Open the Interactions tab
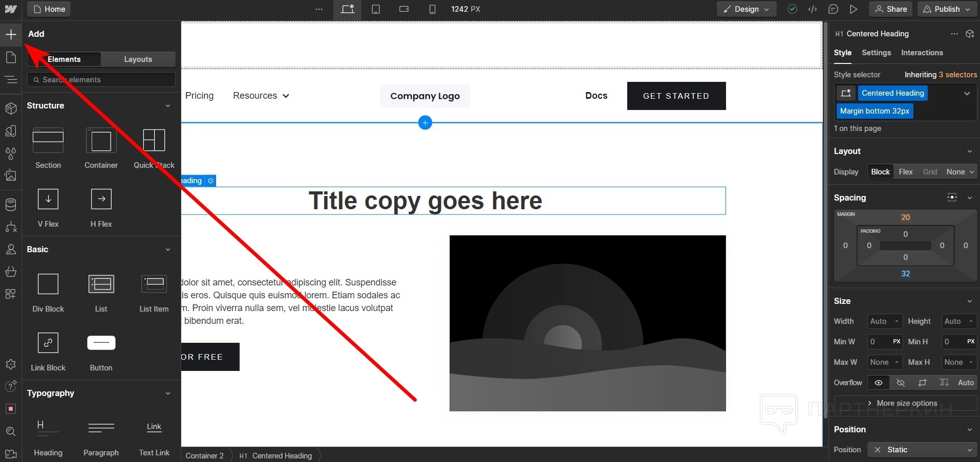Screen dimensions: 980x462 click(x=922, y=53)
